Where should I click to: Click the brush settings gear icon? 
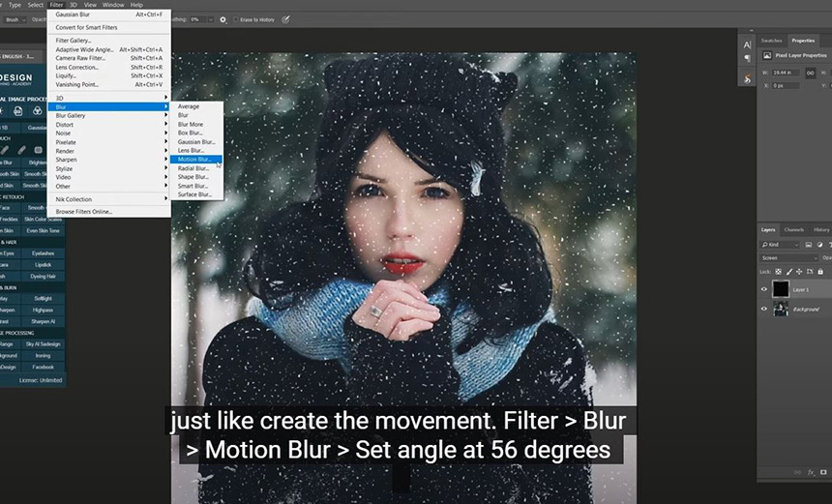coord(223,19)
